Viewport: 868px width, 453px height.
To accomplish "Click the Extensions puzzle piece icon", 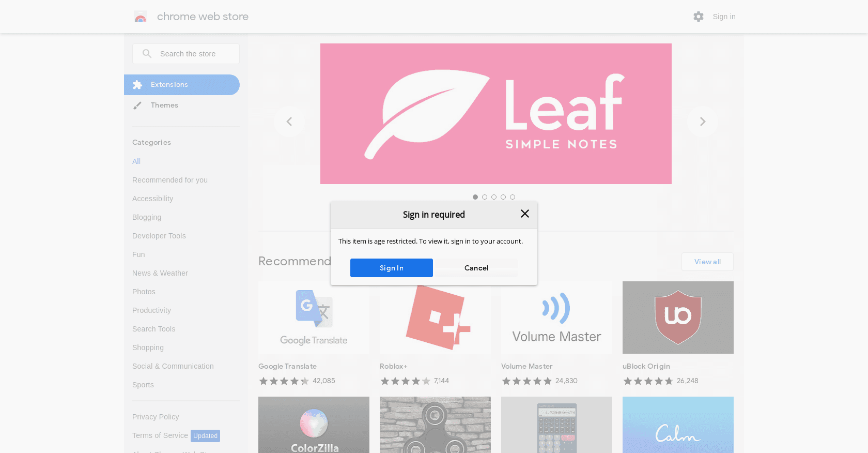I will click(137, 85).
